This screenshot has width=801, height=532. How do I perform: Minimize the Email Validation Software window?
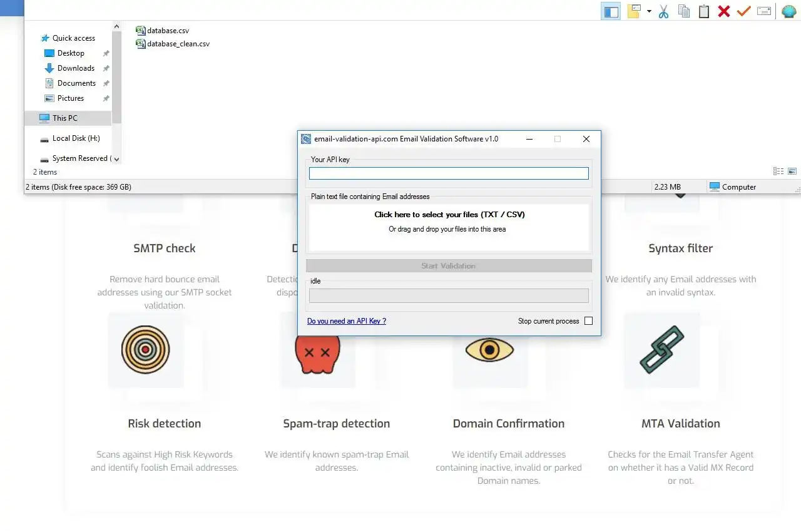coord(529,139)
